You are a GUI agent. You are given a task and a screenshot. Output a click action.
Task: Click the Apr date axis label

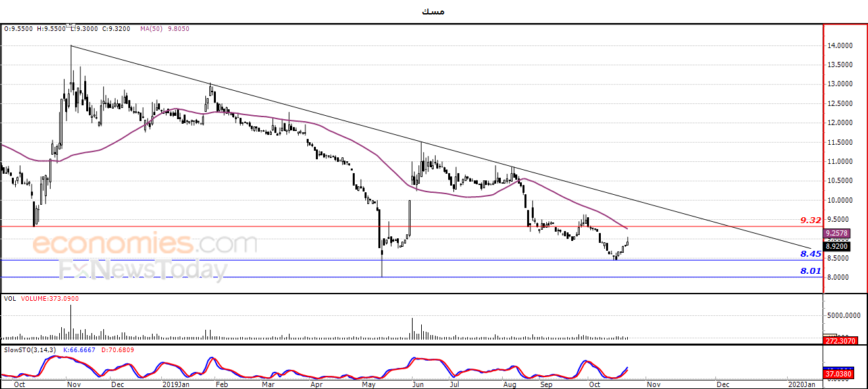(317, 383)
